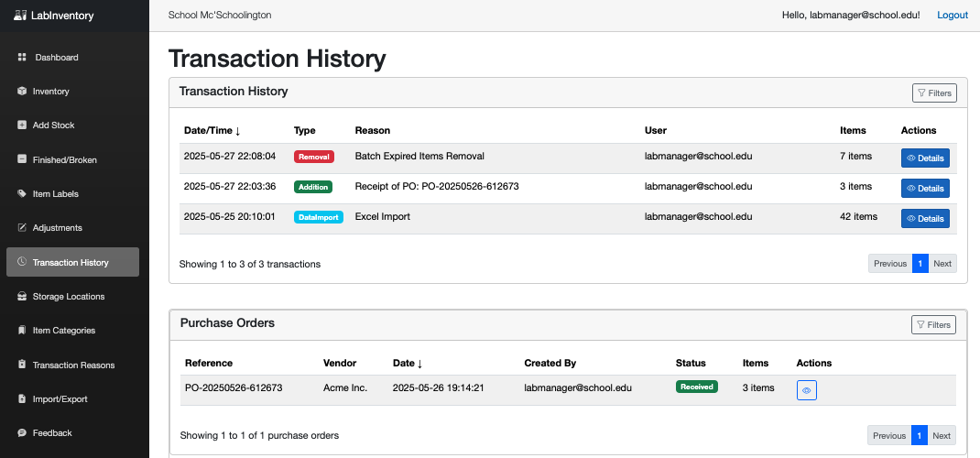Screen dimensions: 980x458
Task: Open the Dashboard page
Action: [72, 58]
